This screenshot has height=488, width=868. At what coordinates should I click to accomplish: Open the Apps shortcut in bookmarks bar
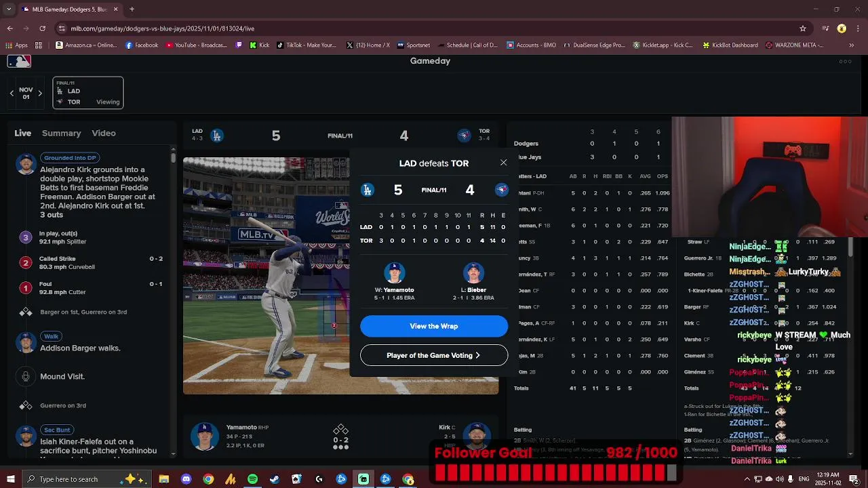[16, 45]
